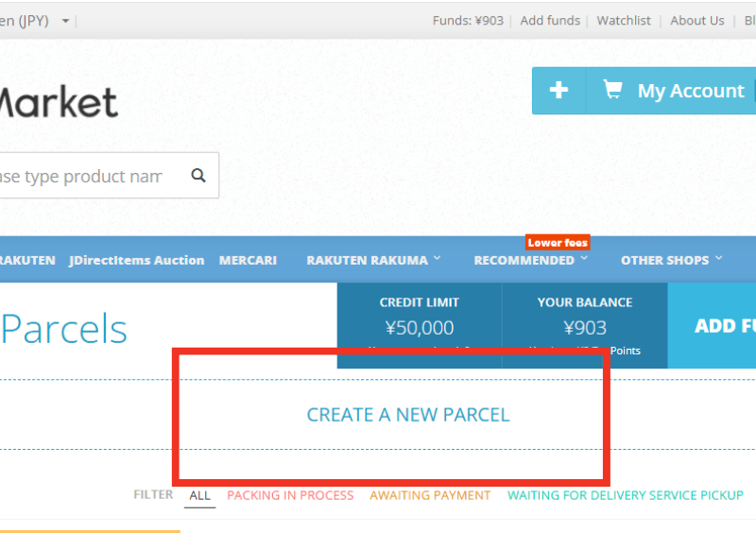The width and height of the screenshot is (756, 533).
Task: Expand the Rakuten Rakuma menu
Action: pos(373,260)
